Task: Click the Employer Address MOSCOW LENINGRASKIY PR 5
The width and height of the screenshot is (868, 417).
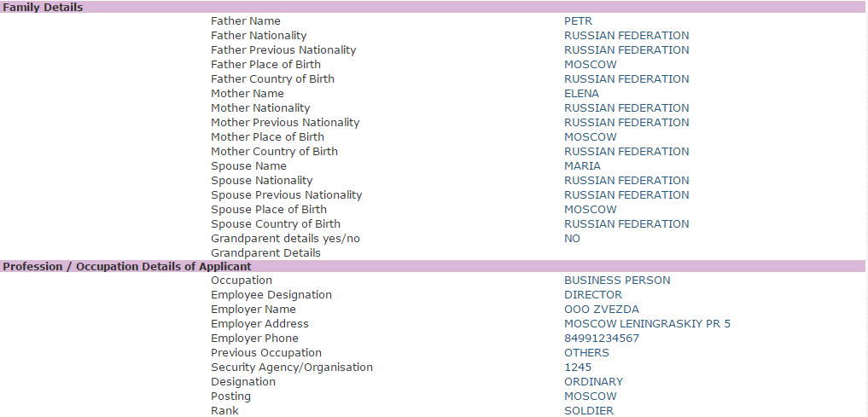Action: (x=647, y=323)
